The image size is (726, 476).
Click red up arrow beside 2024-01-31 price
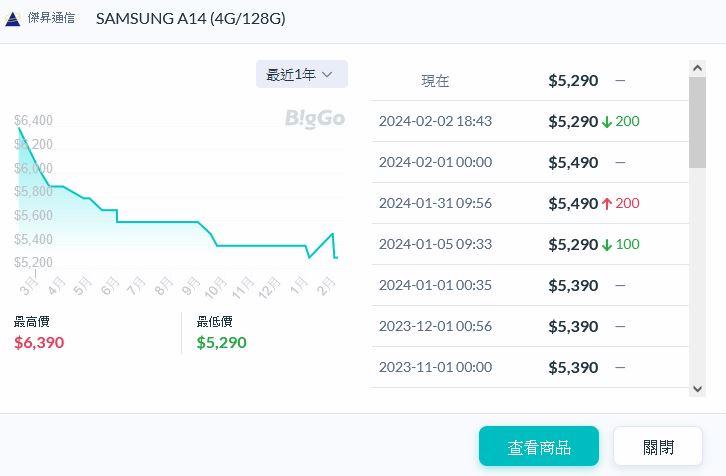click(x=606, y=204)
